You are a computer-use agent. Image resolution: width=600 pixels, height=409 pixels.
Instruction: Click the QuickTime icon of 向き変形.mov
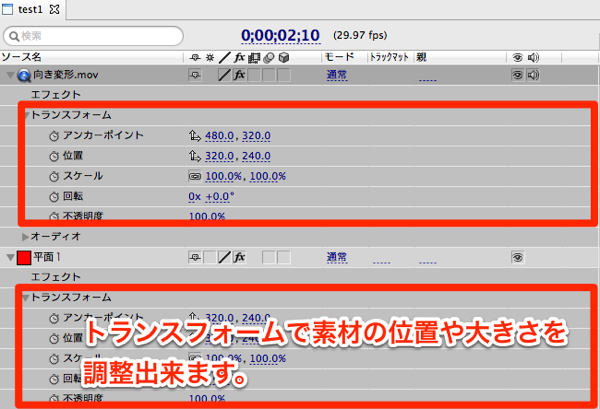(24, 75)
